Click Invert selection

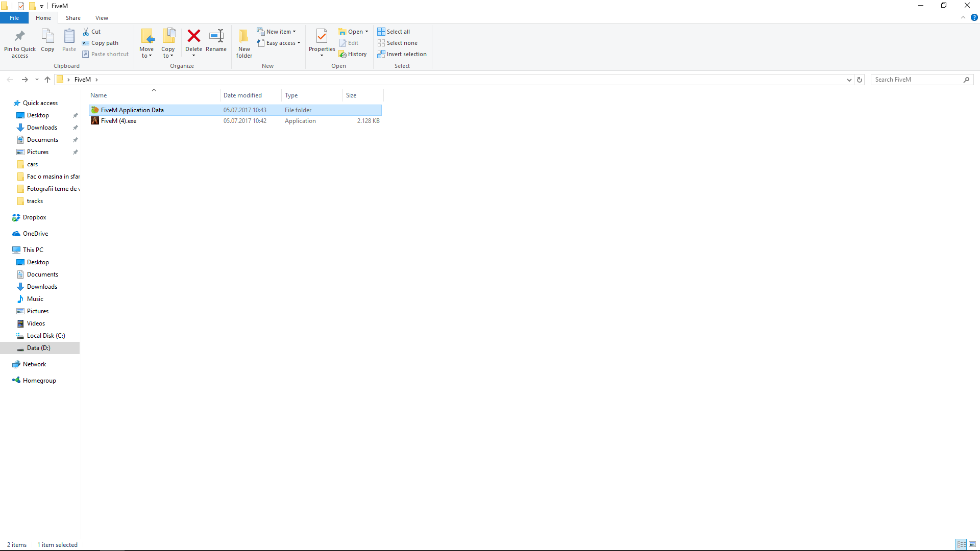[402, 54]
